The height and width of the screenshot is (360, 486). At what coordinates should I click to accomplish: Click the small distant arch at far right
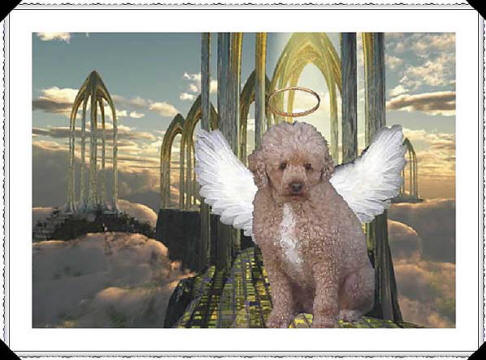[411, 170]
